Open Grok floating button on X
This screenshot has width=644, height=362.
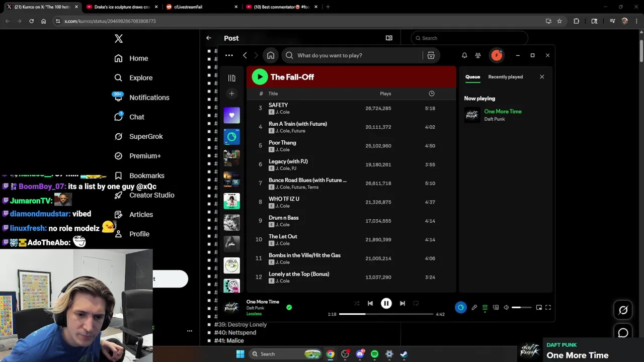[623, 310]
